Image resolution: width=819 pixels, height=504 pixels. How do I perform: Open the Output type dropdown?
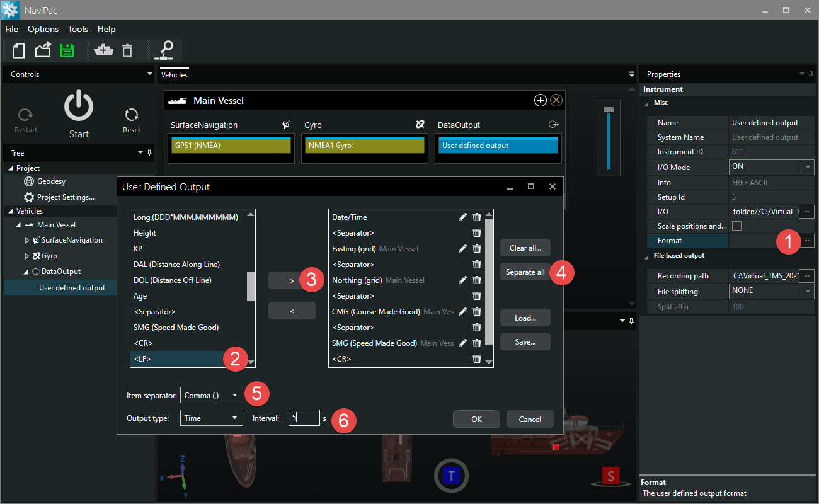coord(212,418)
